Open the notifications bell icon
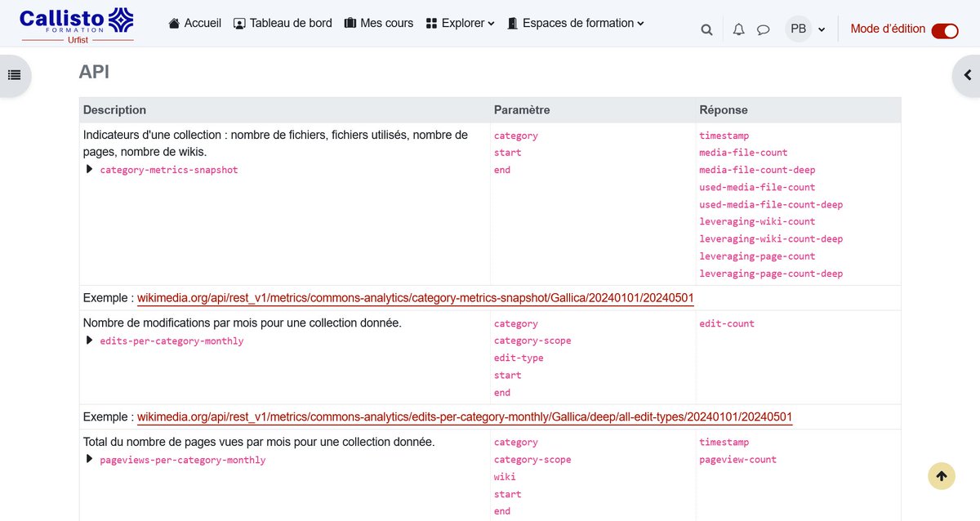 [738, 29]
